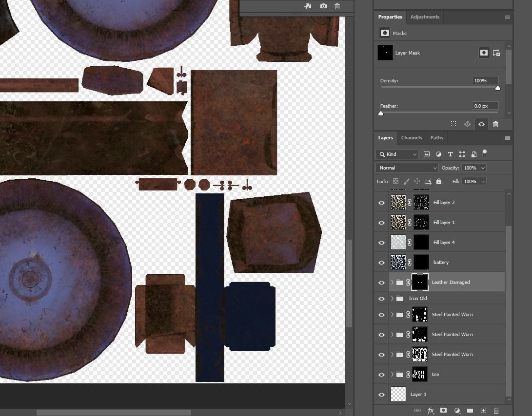This screenshot has width=532, height=416.
Task: Click the camera snapshot icon in top panel
Action: [x=323, y=6]
